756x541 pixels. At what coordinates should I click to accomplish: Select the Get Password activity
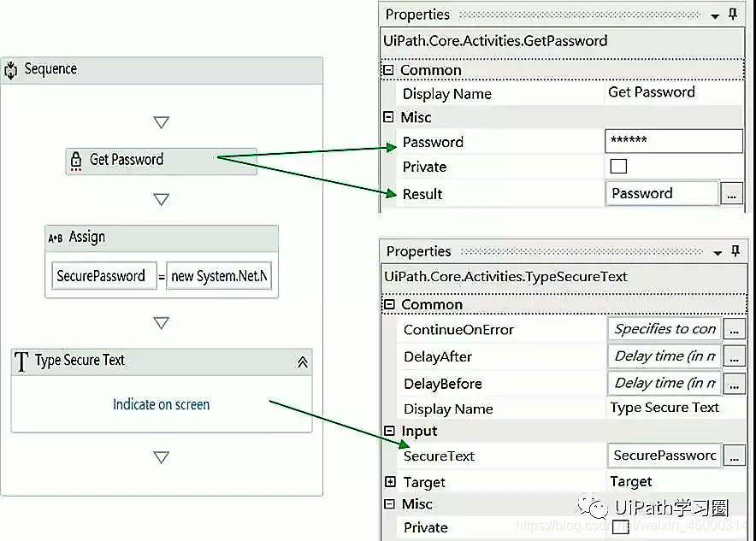(x=161, y=161)
